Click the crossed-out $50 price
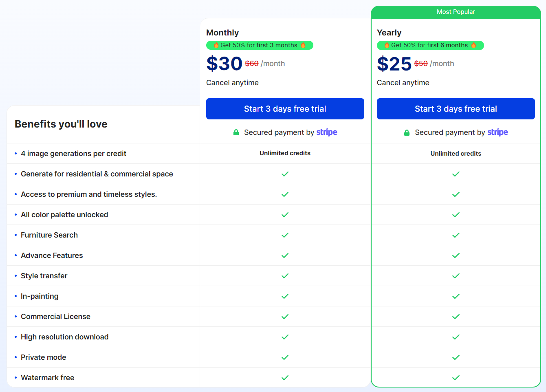The width and height of the screenshot is (546, 392). coord(421,64)
